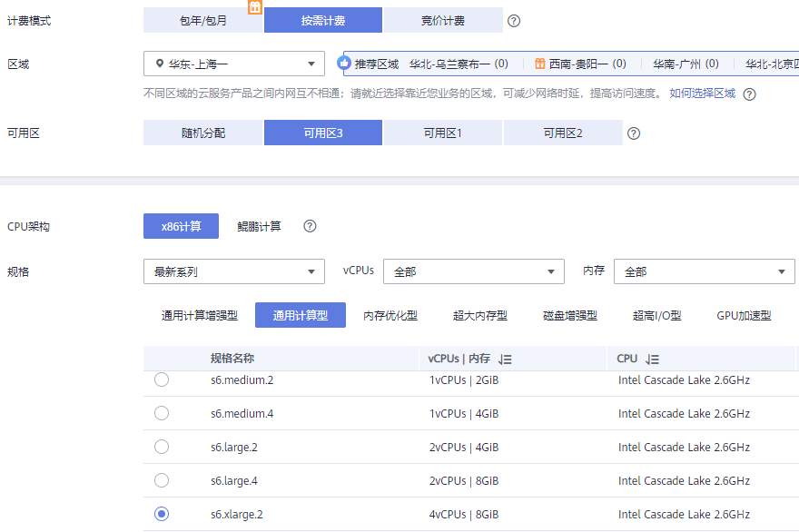Pick recommended region 华北-乌兰察布一 (0)
This screenshot has width=799, height=532.
pyautogui.click(x=459, y=64)
